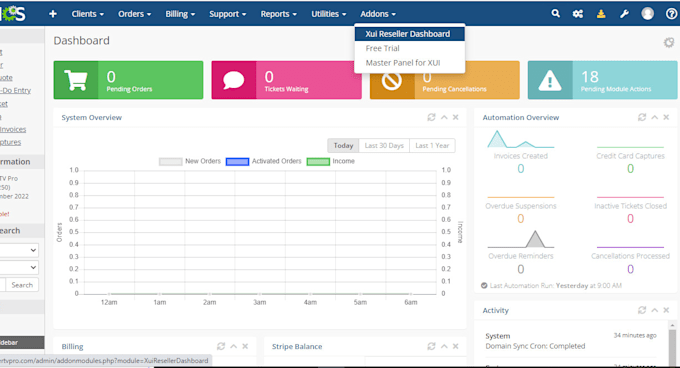Click the Pending Cancellations ban icon
Screen dimensions: 680x368
(x=392, y=81)
